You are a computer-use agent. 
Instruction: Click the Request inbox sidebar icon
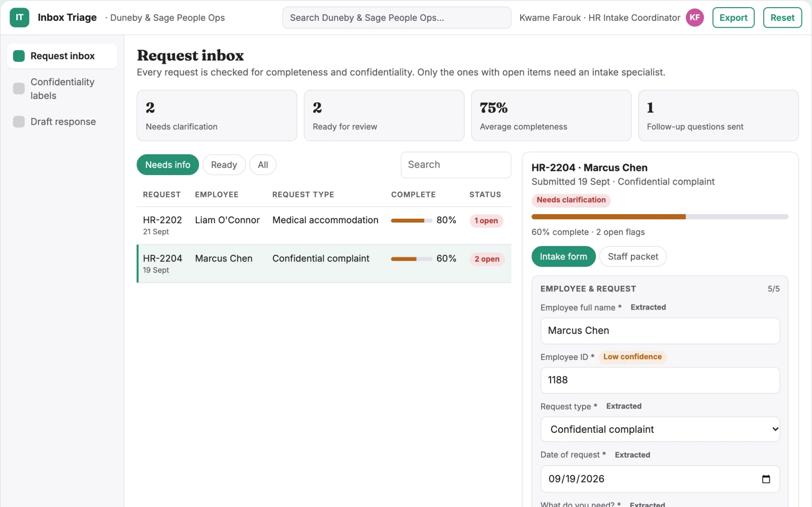(19, 56)
